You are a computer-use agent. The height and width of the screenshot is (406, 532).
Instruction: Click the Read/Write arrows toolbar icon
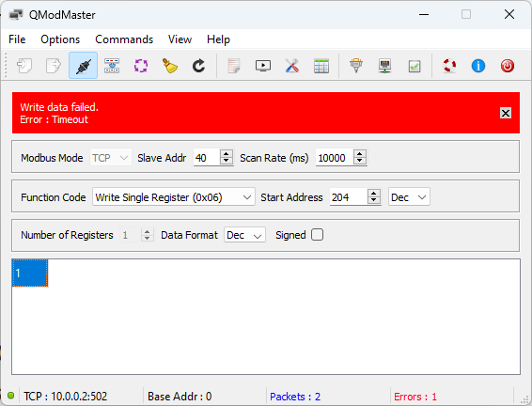click(x=112, y=66)
